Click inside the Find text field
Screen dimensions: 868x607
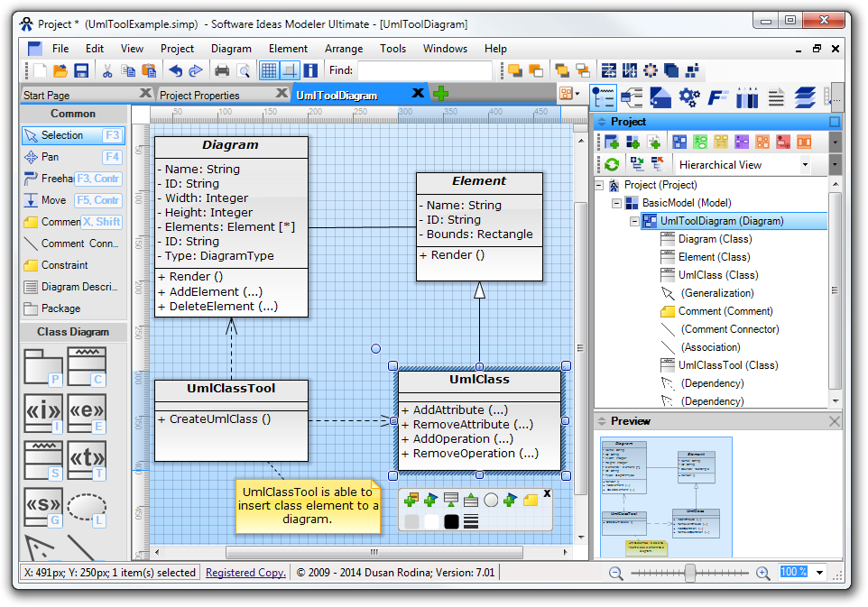pyautogui.click(x=424, y=70)
